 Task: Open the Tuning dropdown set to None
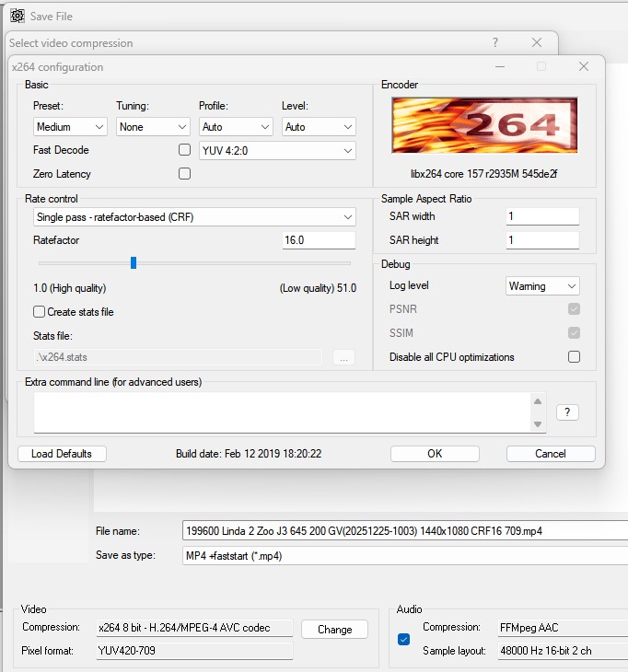point(153,127)
